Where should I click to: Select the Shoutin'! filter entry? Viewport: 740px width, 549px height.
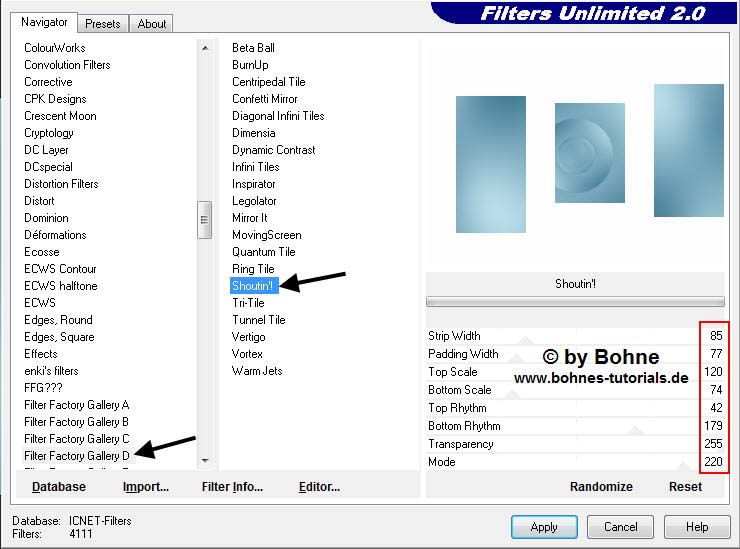click(252, 286)
